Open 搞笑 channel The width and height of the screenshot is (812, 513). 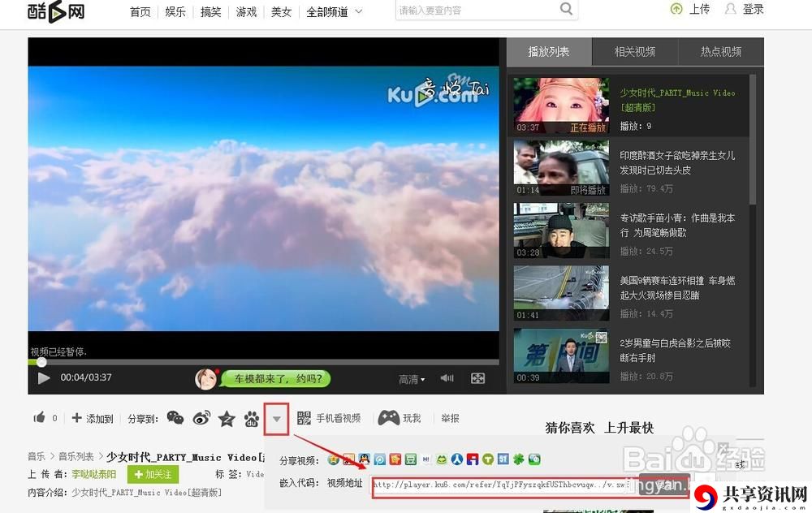click(x=211, y=11)
